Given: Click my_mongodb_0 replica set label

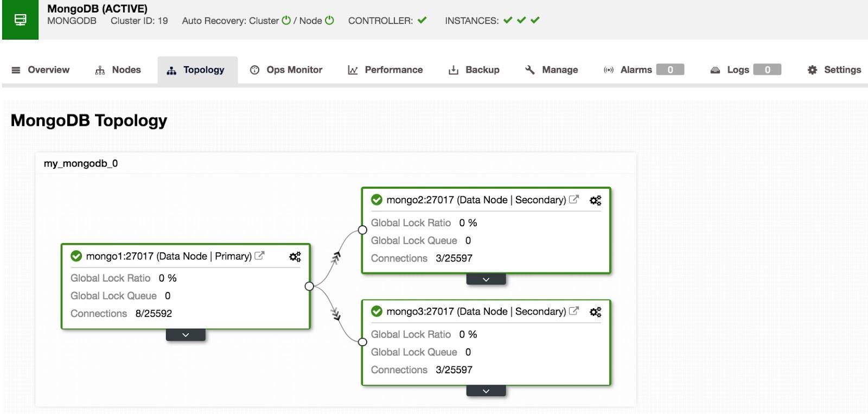Looking at the screenshot, I should tap(81, 163).
